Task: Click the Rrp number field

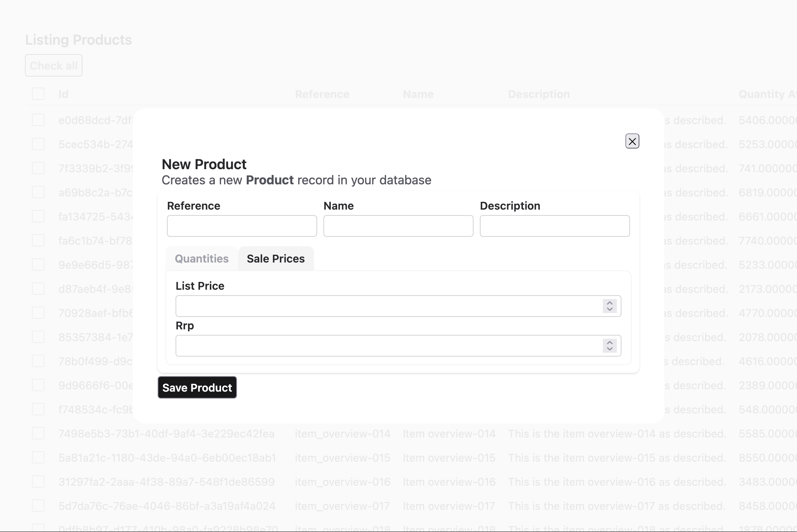Action: (x=388, y=346)
